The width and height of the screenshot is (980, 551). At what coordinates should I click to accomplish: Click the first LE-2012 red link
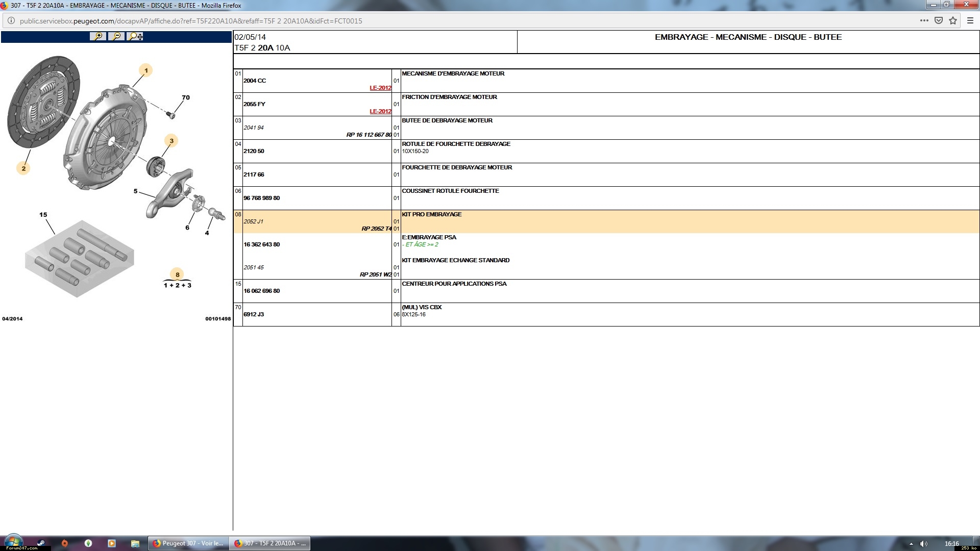(x=380, y=88)
